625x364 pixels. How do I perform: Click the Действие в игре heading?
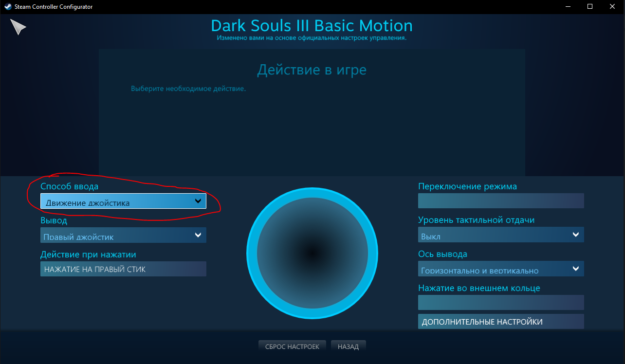click(x=312, y=70)
